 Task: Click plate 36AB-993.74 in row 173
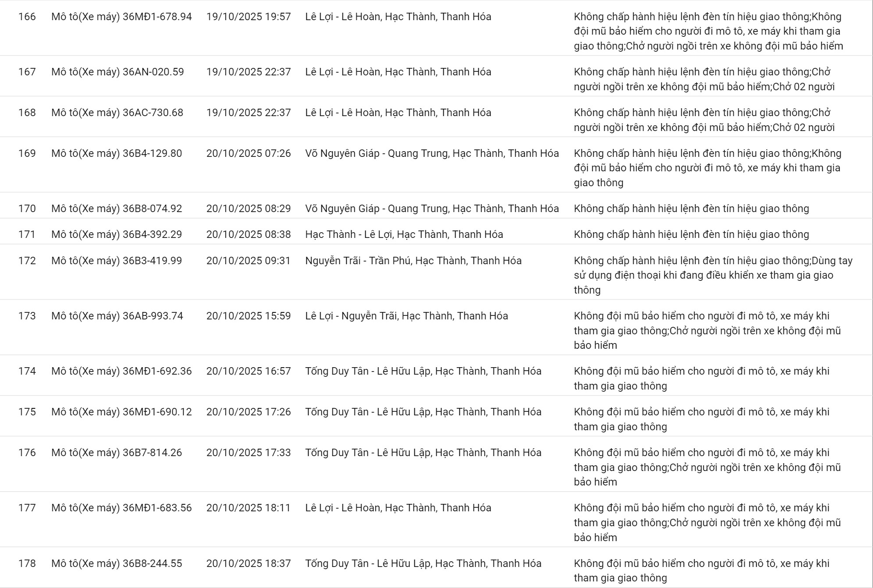pos(117,316)
